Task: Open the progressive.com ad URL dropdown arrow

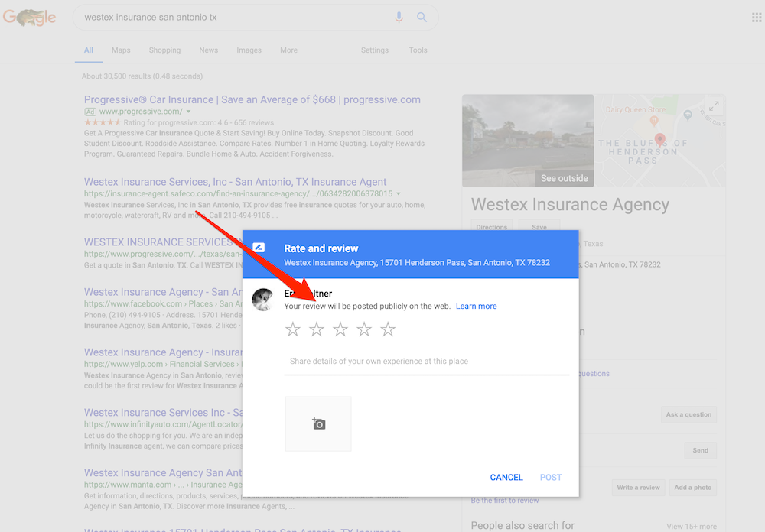Action: [188, 112]
